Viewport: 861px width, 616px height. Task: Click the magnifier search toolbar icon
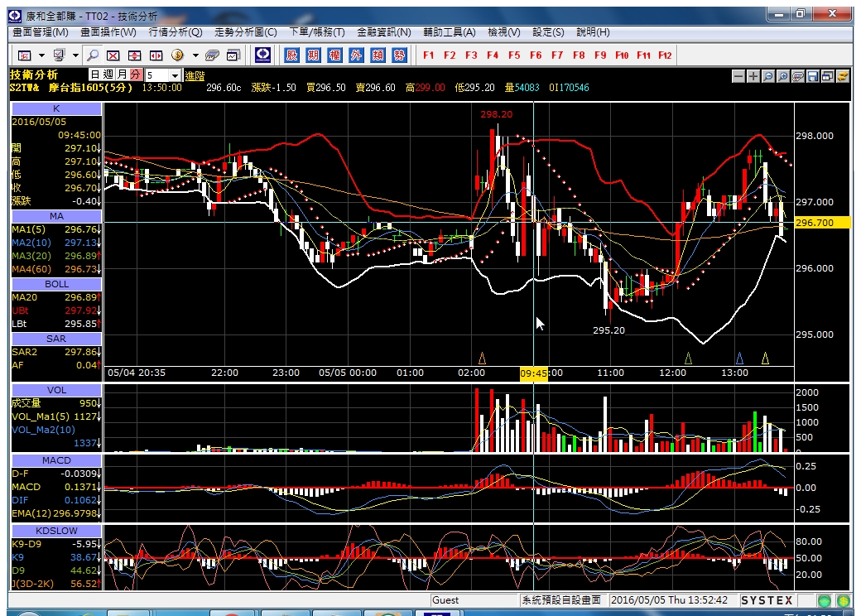coord(93,55)
